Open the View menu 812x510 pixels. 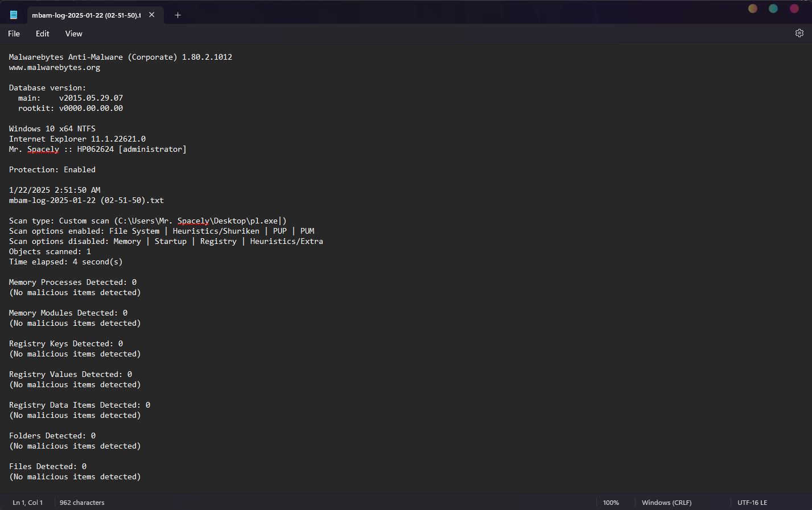[x=74, y=34]
